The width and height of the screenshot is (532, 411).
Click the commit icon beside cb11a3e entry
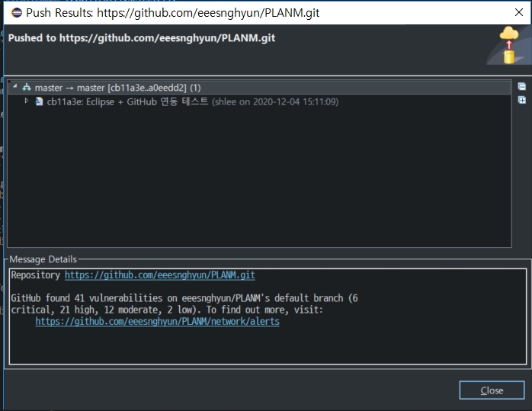click(x=39, y=101)
